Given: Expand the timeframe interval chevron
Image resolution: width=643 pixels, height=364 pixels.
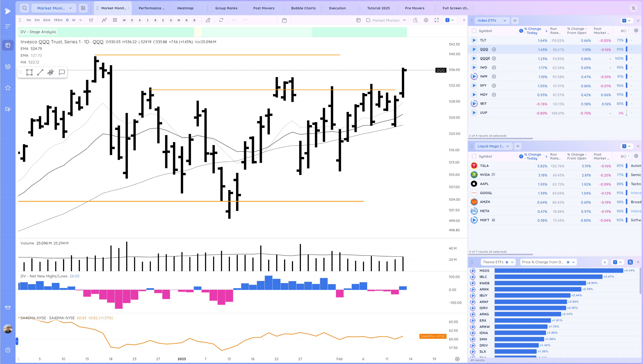Looking at the screenshot, I should point(81,20).
